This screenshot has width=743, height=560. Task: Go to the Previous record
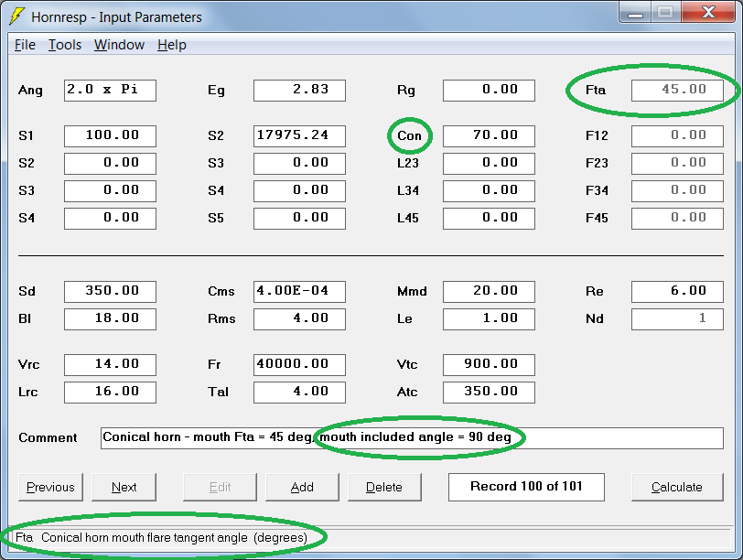coord(50,487)
